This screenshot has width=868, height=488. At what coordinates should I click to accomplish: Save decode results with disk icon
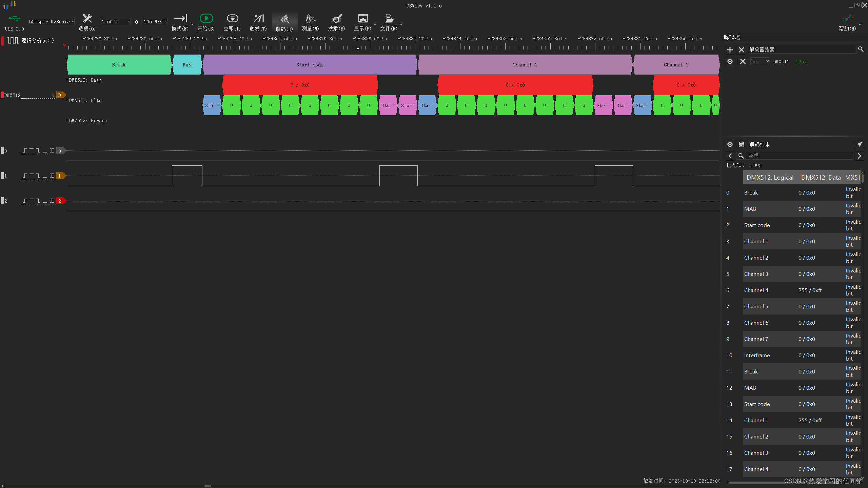(x=742, y=144)
